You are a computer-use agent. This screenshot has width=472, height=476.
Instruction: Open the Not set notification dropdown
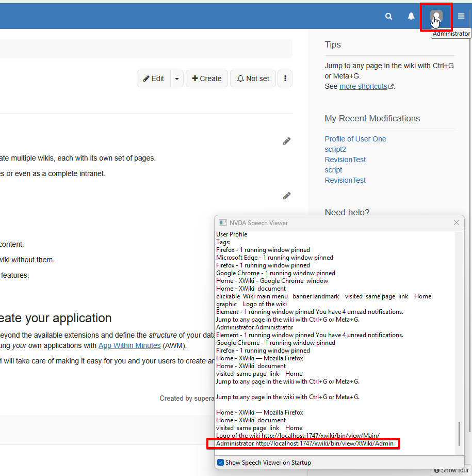(x=253, y=78)
